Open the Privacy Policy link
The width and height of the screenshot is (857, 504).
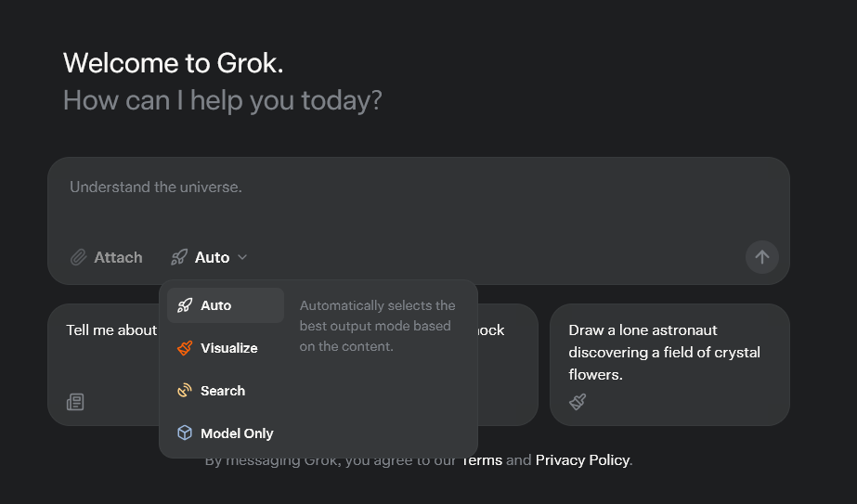pyautogui.click(x=582, y=460)
